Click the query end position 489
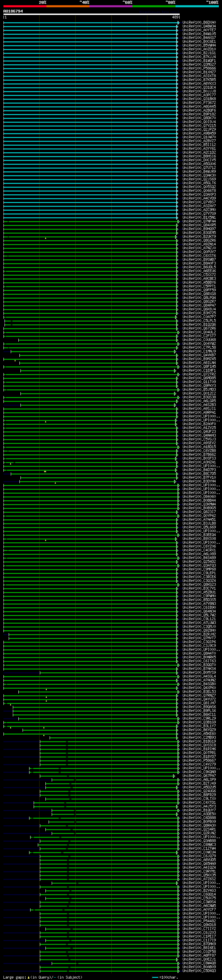Viewport: 222px width, 980px height. click(x=175, y=17)
